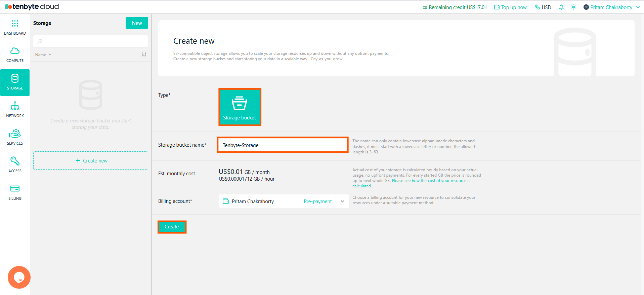Open the Compute section
Viewport: 644px width, 295px height.
click(15, 55)
